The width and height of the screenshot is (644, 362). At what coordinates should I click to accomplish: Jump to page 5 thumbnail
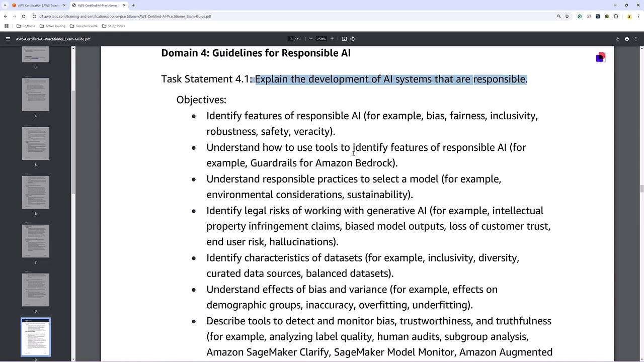click(x=36, y=143)
